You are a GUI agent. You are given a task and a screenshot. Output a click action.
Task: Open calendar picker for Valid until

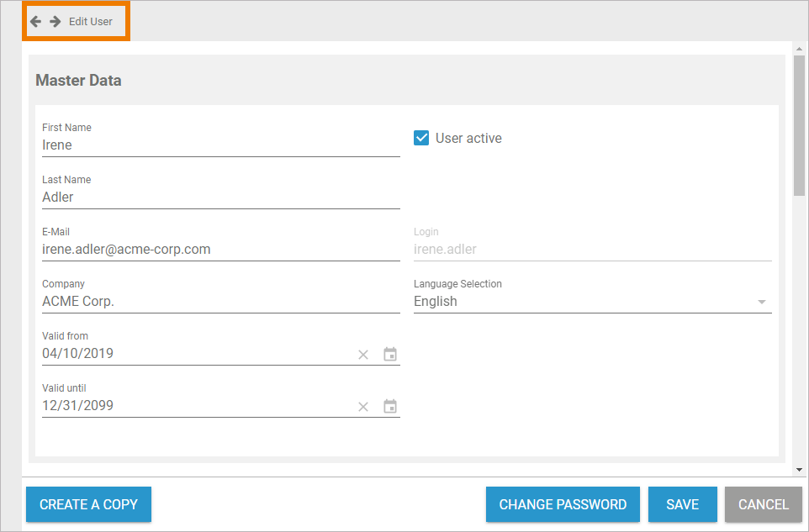coord(390,407)
